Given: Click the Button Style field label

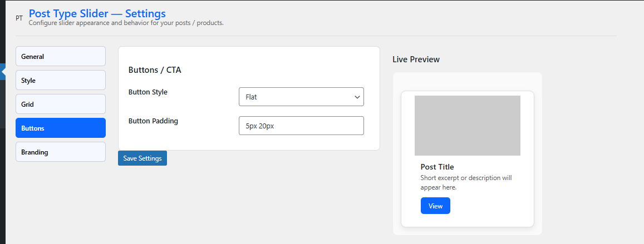Looking at the screenshot, I should [x=148, y=92].
